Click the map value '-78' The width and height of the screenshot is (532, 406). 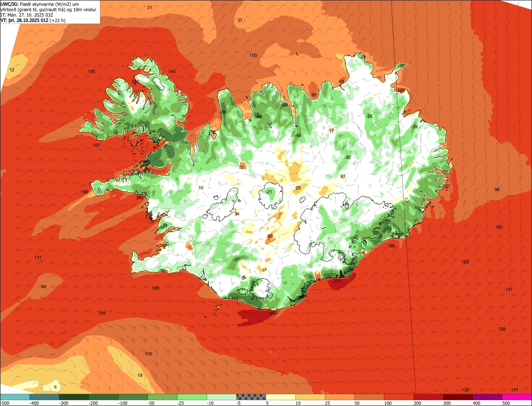[222, 112]
